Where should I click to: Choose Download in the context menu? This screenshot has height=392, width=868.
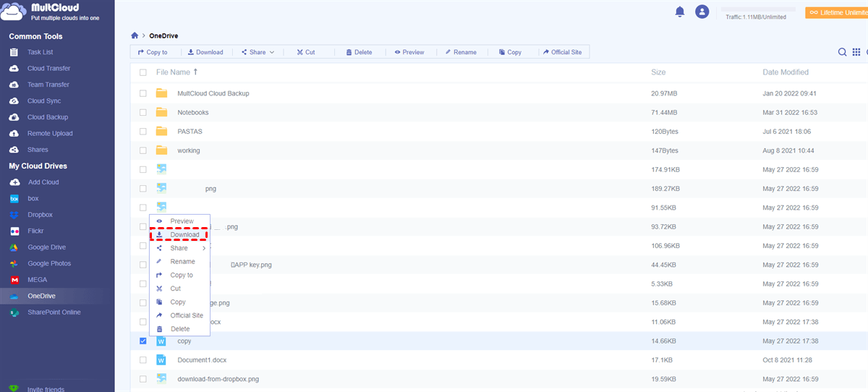pyautogui.click(x=179, y=235)
